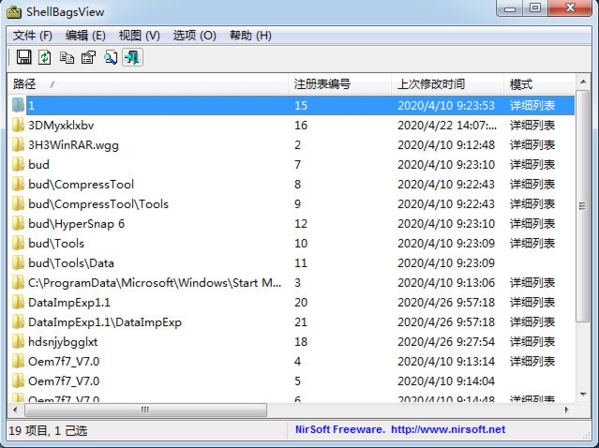Click the ShellBagsView title bar app icon
Image resolution: width=599 pixels, height=448 pixels.
[x=14, y=12]
